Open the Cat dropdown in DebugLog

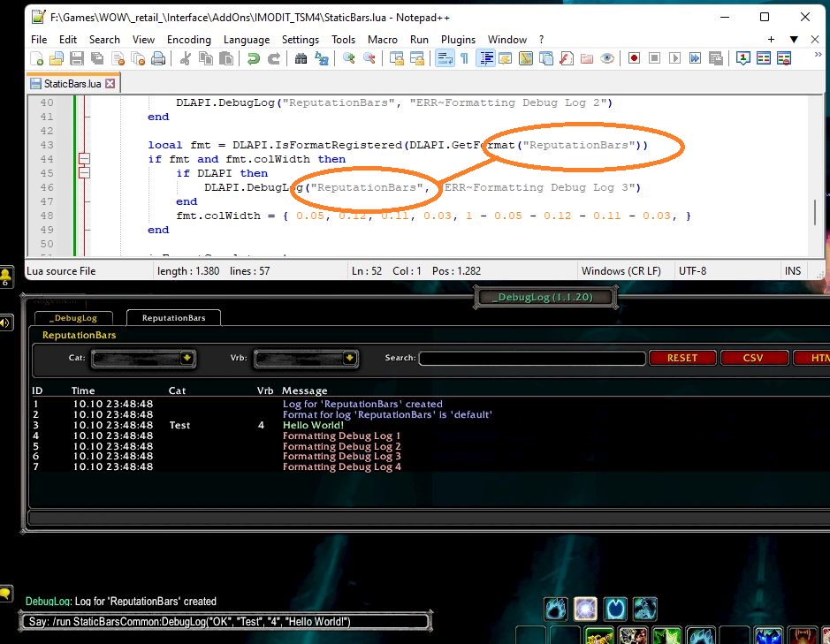[143, 359]
